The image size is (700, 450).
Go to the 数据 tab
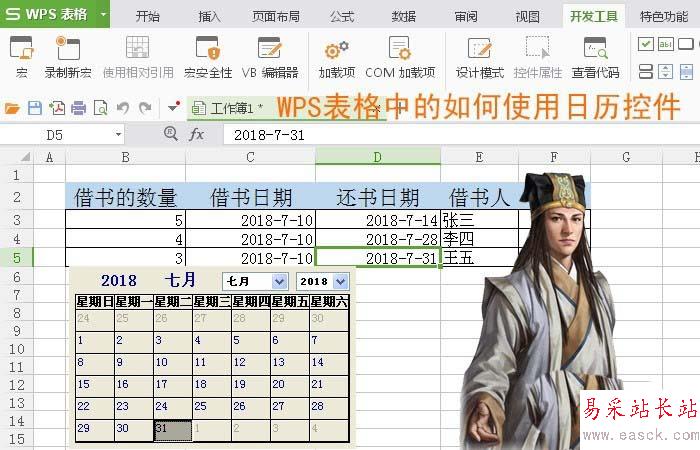(x=404, y=17)
